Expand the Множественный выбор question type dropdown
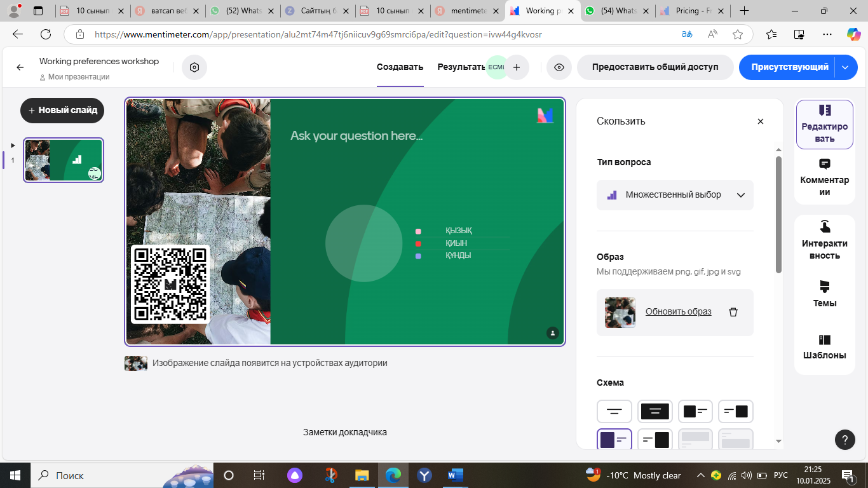Screen dimensions: 868x488 675,195
